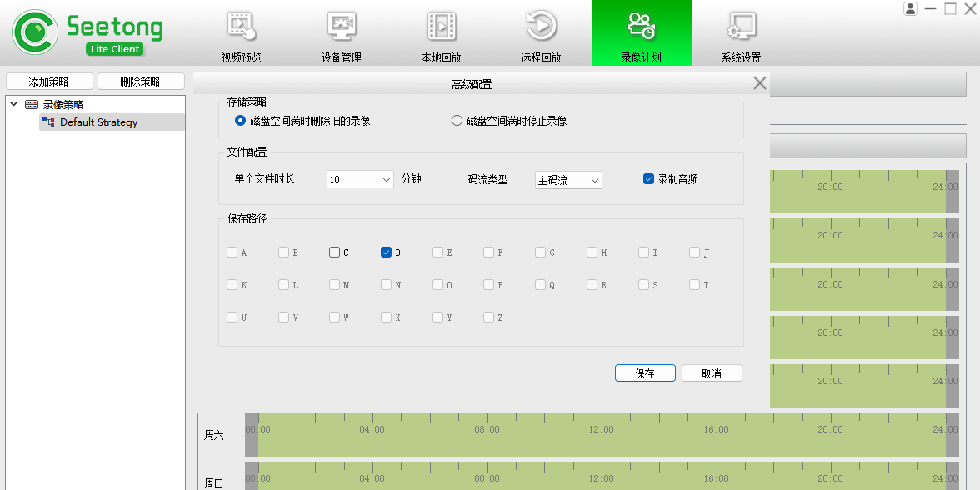The image size is (980, 490).
Task: Open the 本地回放 local playback icon
Action: coord(441,27)
